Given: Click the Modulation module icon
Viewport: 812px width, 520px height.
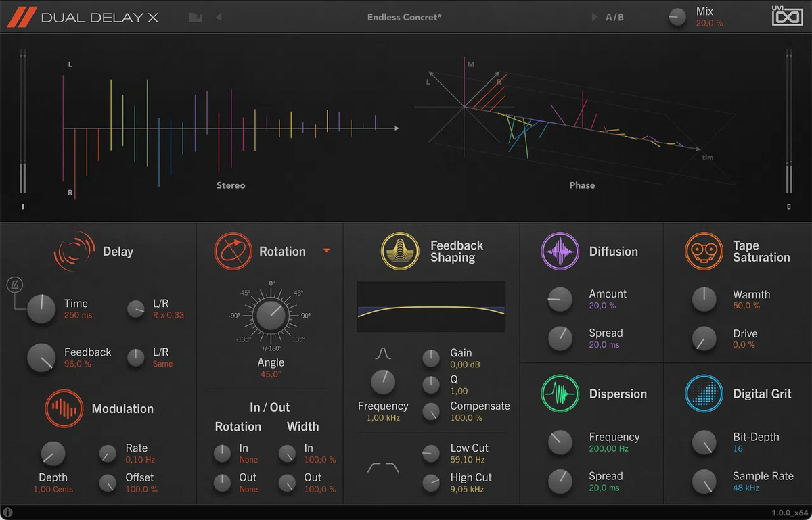Looking at the screenshot, I should pos(64,408).
